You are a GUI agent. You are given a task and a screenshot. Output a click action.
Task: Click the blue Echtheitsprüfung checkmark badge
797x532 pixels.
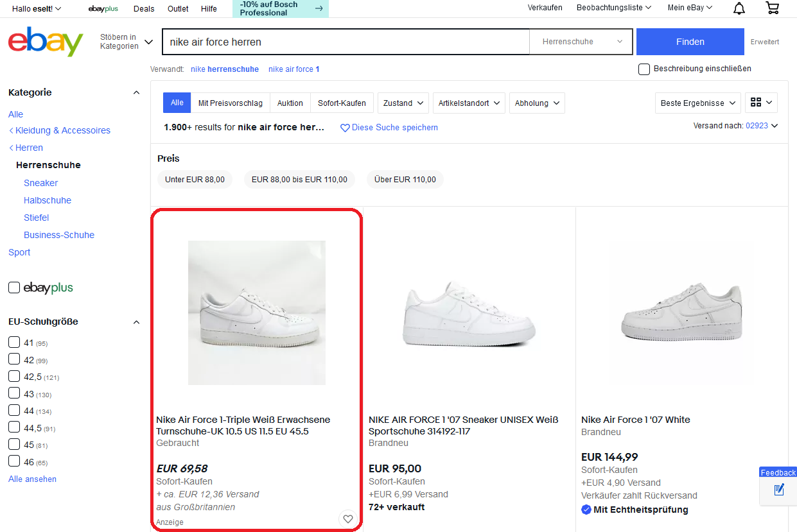coord(586,510)
